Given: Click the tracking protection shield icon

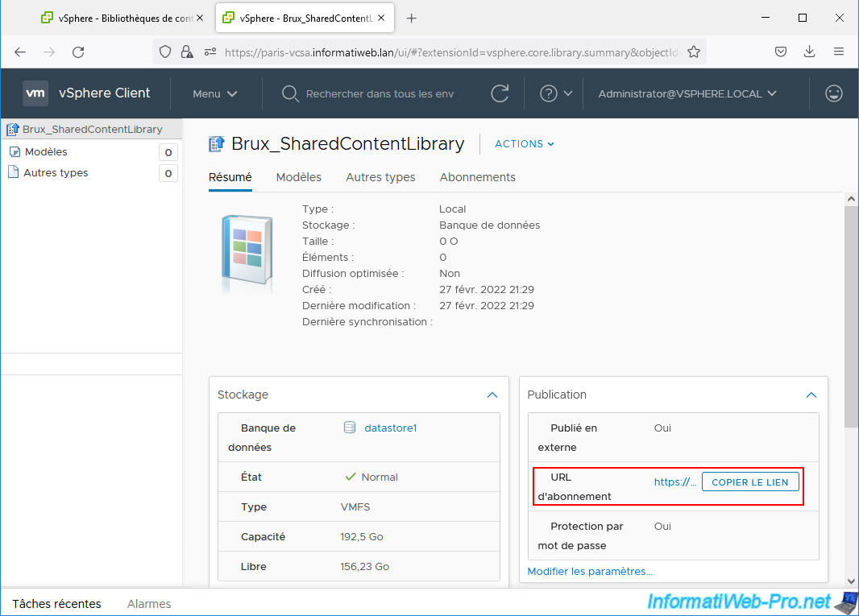Looking at the screenshot, I should [x=165, y=52].
